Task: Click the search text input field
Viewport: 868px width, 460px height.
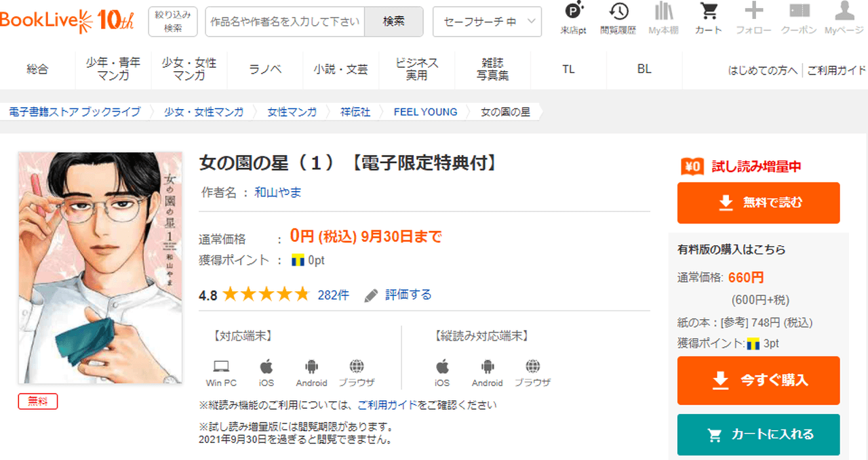Action: pos(285,22)
